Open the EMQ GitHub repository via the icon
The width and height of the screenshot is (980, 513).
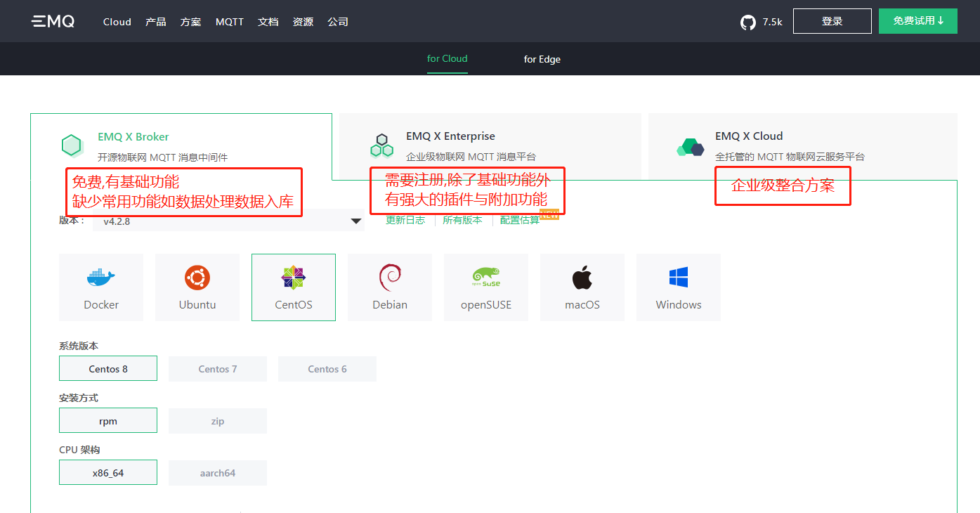point(747,21)
